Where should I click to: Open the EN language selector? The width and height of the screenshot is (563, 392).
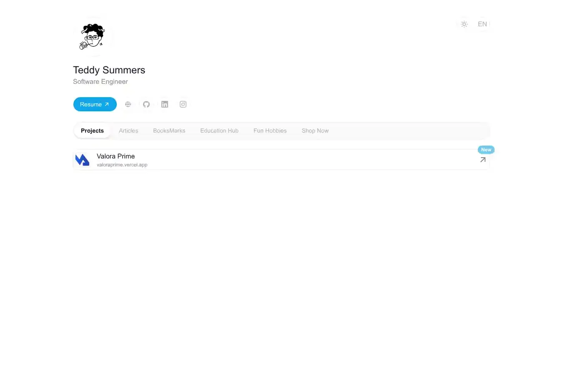pyautogui.click(x=483, y=24)
